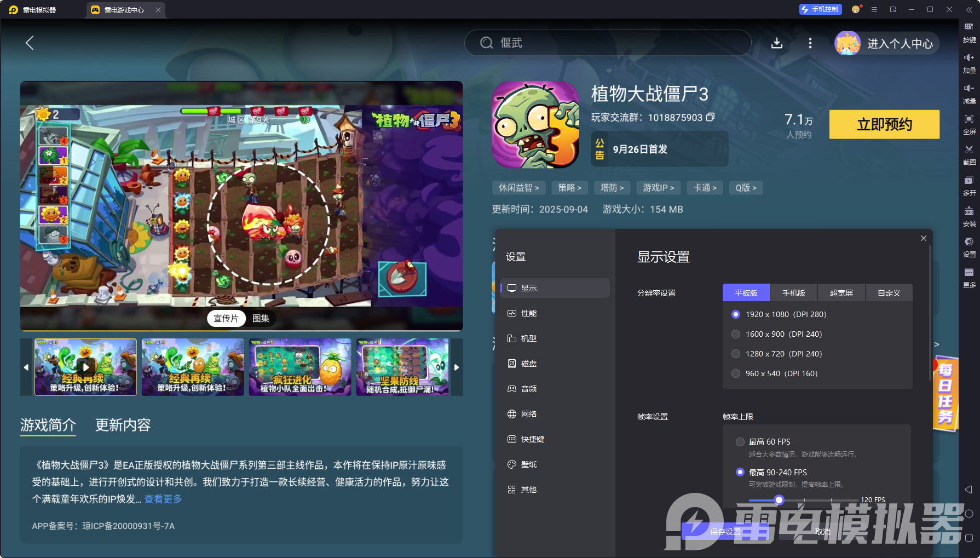Open the title bar hamburger menu

point(874,9)
